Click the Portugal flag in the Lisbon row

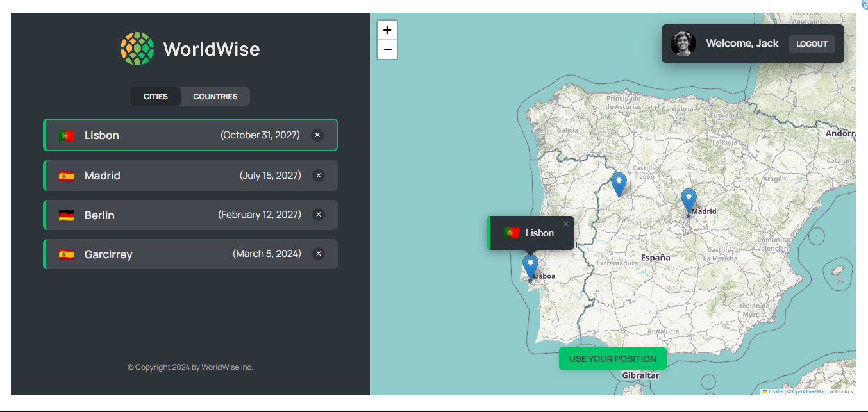click(x=66, y=136)
